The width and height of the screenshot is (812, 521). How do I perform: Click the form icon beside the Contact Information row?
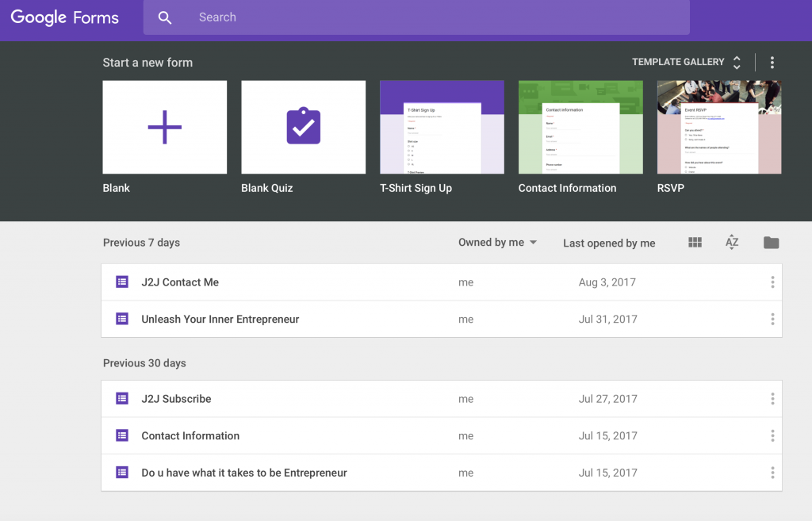click(x=122, y=435)
